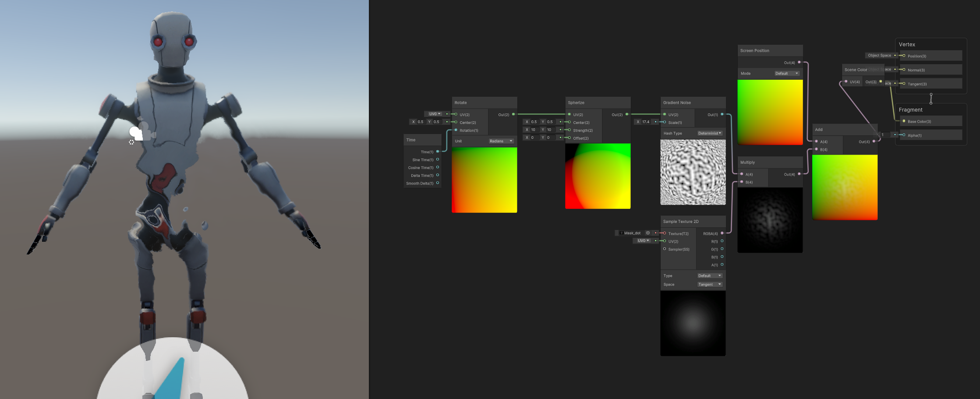Click the object picker icon beside Mask_dot
The width and height of the screenshot is (980, 399).
[647, 233]
